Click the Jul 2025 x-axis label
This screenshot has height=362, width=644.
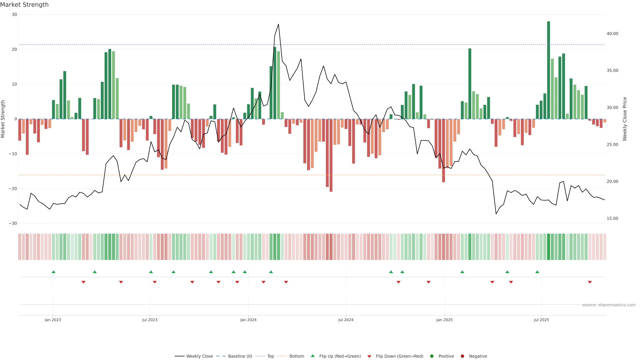tap(541, 320)
